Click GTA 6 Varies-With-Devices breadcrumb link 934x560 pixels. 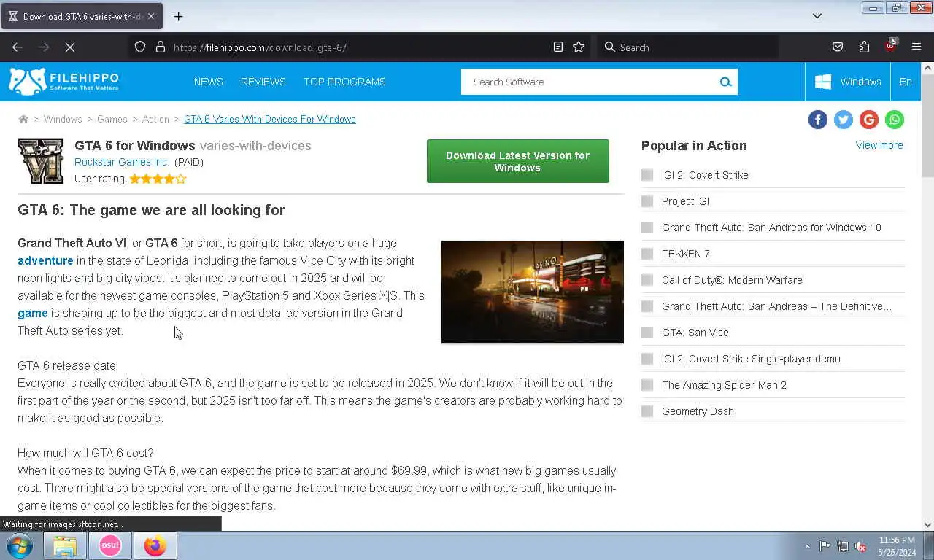pos(270,119)
